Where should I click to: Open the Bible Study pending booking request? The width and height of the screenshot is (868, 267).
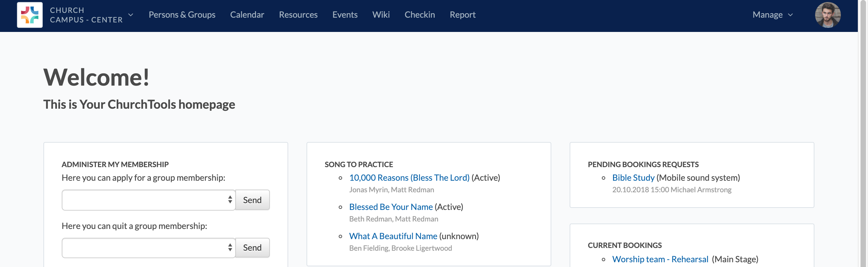pyautogui.click(x=633, y=177)
